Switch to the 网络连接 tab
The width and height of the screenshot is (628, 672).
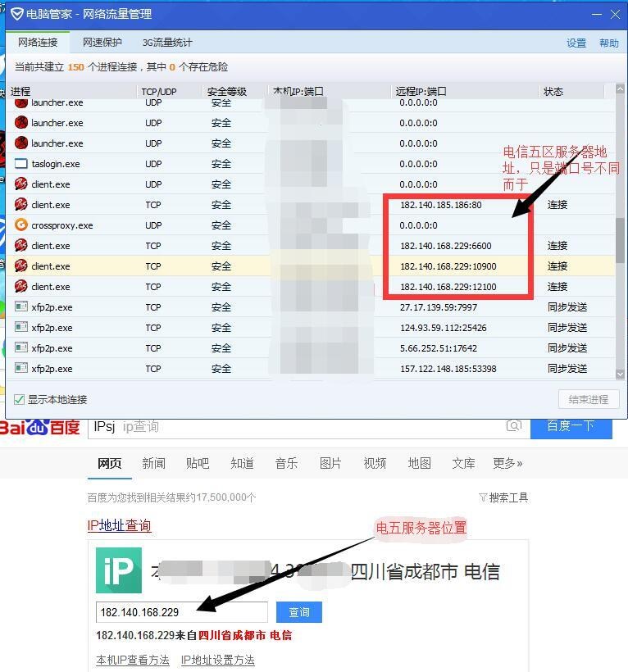(38, 43)
